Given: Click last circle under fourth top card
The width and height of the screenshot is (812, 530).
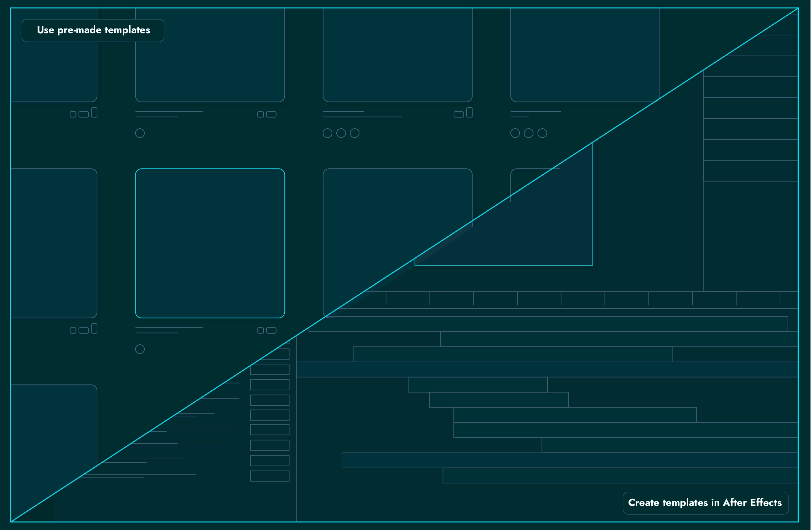Looking at the screenshot, I should coord(542,133).
